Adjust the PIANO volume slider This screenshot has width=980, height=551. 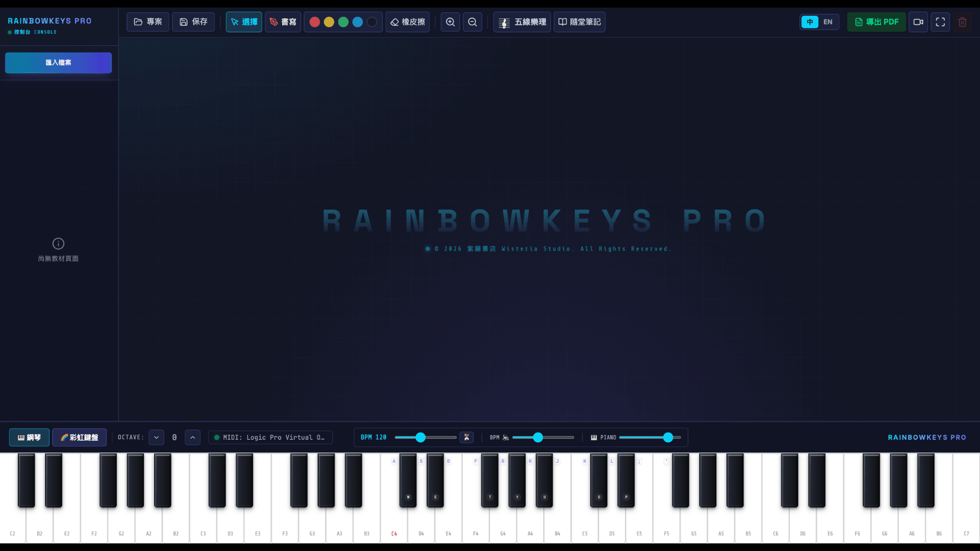tap(650, 437)
